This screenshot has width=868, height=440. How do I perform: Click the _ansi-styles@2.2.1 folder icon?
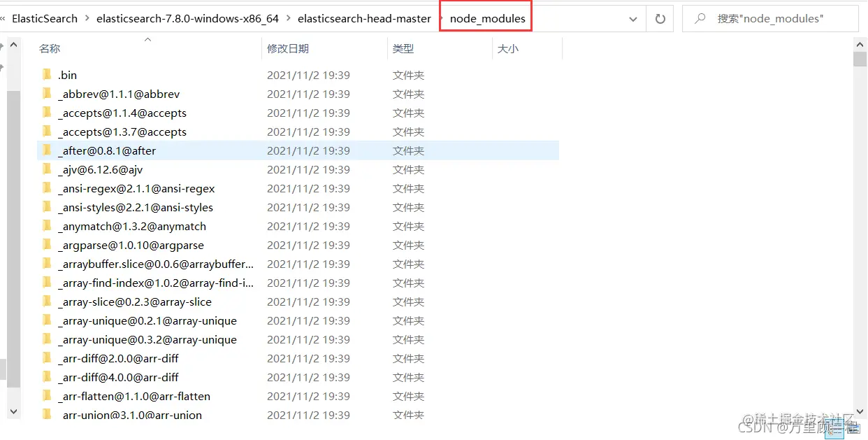tap(47, 207)
